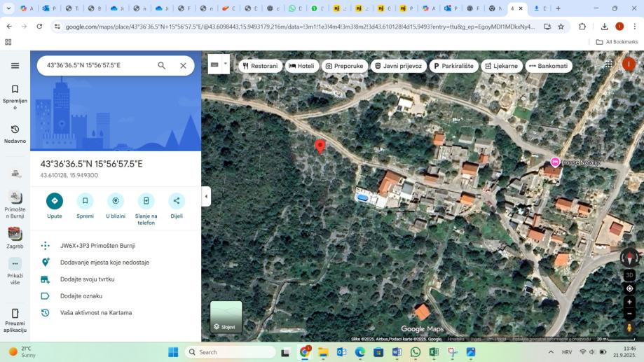This screenshot has width=644, height=362.
Task: Clear the Maps search box
Action: 183,65
